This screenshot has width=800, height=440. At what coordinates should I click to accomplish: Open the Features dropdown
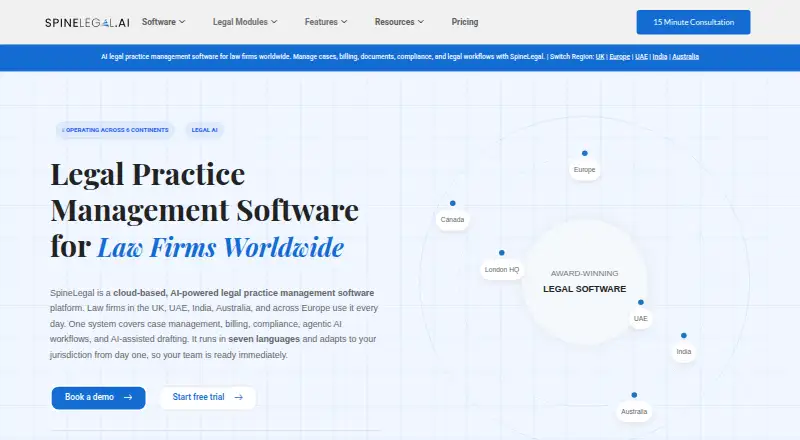pyautogui.click(x=326, y=22)
